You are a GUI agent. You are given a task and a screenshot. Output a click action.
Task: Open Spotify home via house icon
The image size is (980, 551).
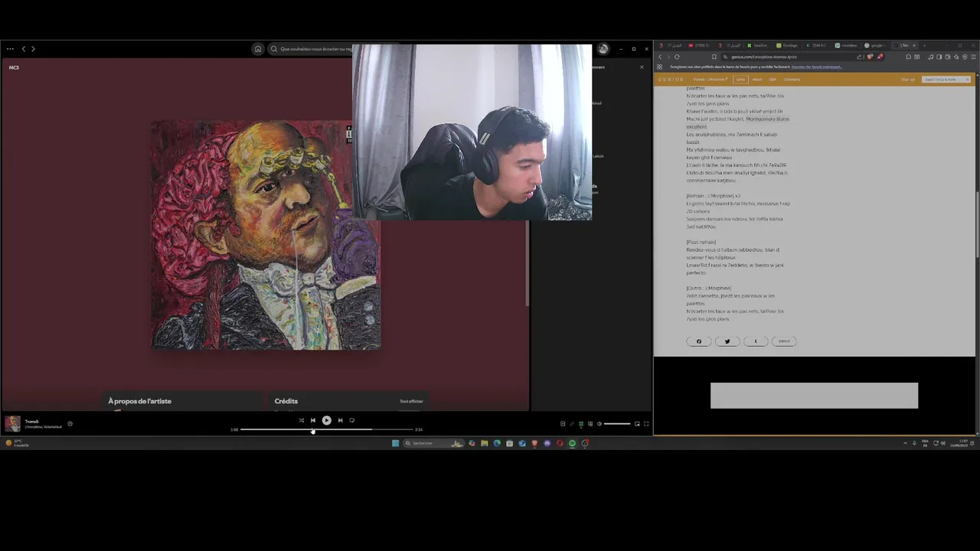click(258, 49)
